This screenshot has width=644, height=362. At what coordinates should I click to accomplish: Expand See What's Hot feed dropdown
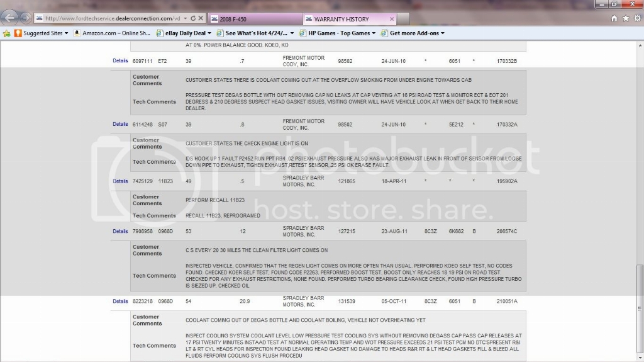(x=292, y=33)
